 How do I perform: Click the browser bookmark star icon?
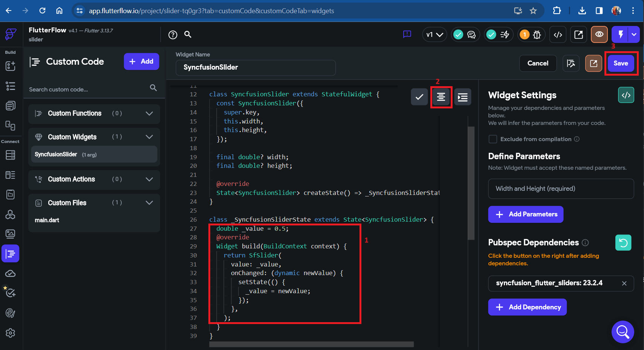(533, 11)
